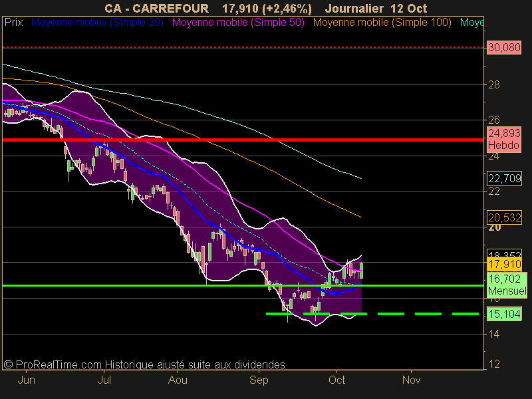
Task: Click the Jun axis label
Action: pyautogui.click(x=26, y=380)
